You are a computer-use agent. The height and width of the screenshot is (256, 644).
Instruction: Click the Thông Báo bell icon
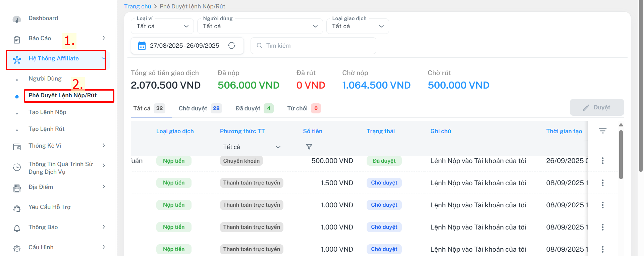tap(17, 228)
